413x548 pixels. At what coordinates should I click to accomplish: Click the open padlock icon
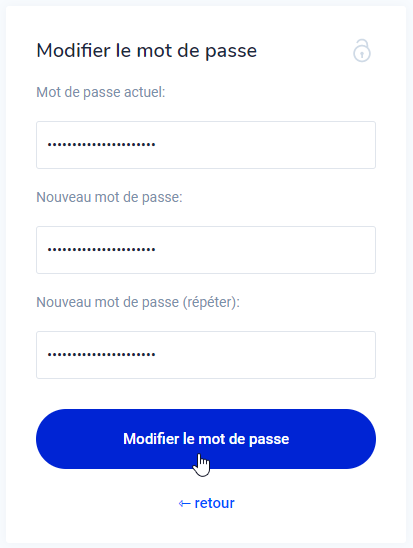click(x=362, y=51)
